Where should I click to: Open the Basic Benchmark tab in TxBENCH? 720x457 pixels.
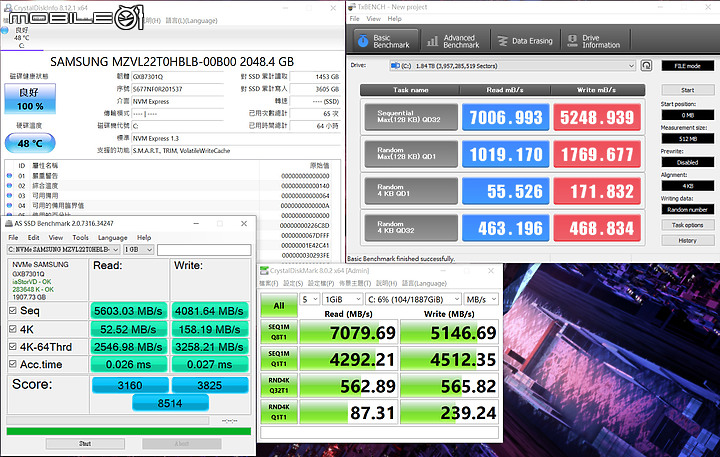coord(386,41)
